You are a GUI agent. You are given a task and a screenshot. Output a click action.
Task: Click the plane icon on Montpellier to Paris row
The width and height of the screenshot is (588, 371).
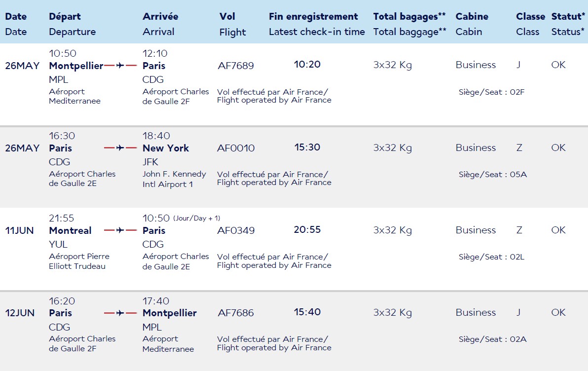pos(120,66)
